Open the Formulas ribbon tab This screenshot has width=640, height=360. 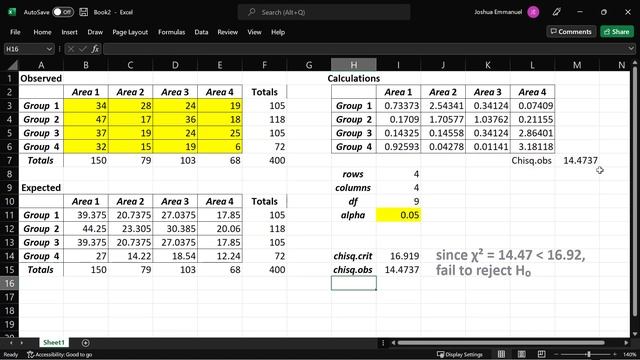tap(171, 32)
